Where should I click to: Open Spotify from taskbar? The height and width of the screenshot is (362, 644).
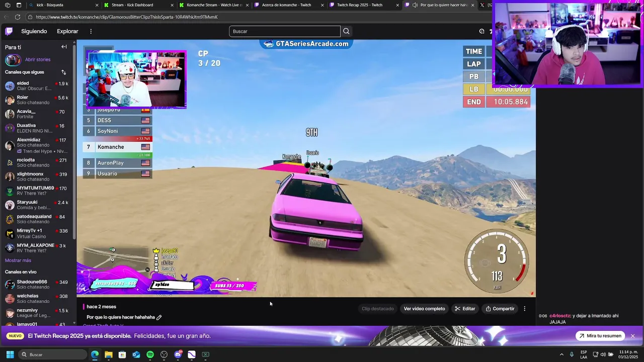pos(150,354)
